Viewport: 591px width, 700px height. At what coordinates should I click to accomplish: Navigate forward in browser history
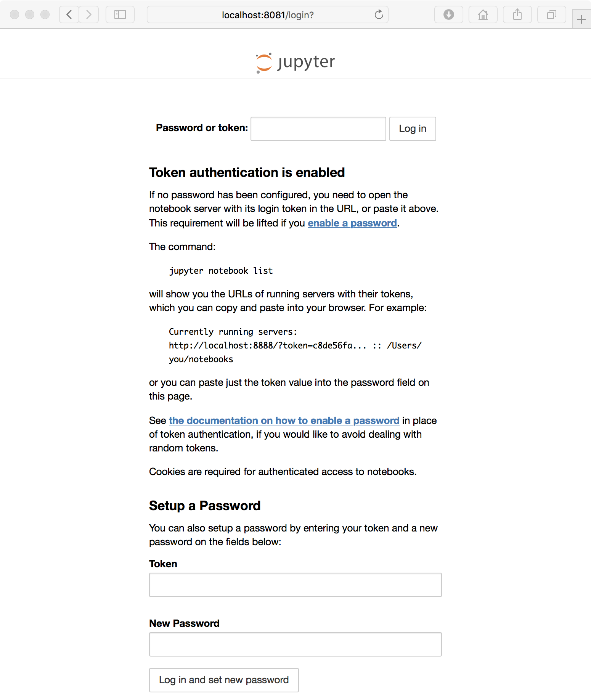pyautogui.click(x=89, y=14)
